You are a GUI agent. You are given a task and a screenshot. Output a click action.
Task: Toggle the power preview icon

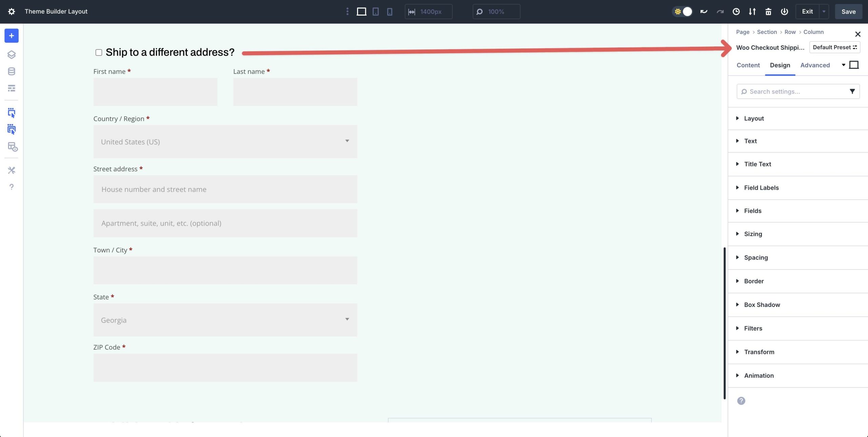coord(784,11)
